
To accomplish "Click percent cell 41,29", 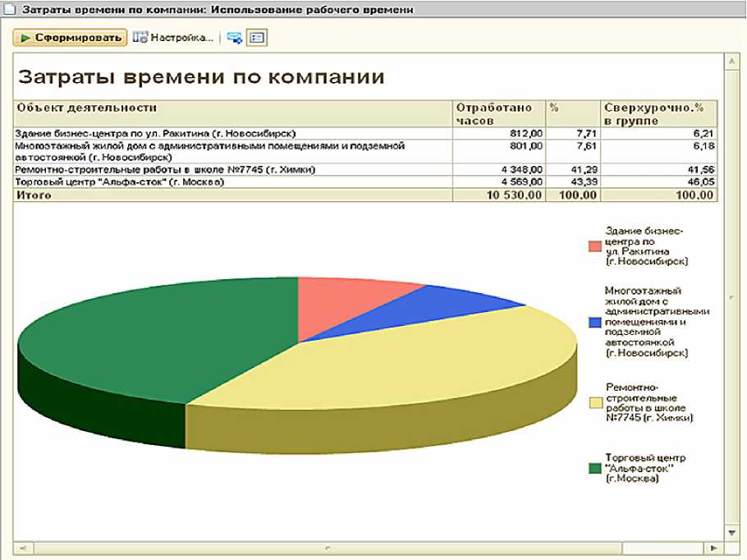I will pyautogui.click(x=584, y=170).
